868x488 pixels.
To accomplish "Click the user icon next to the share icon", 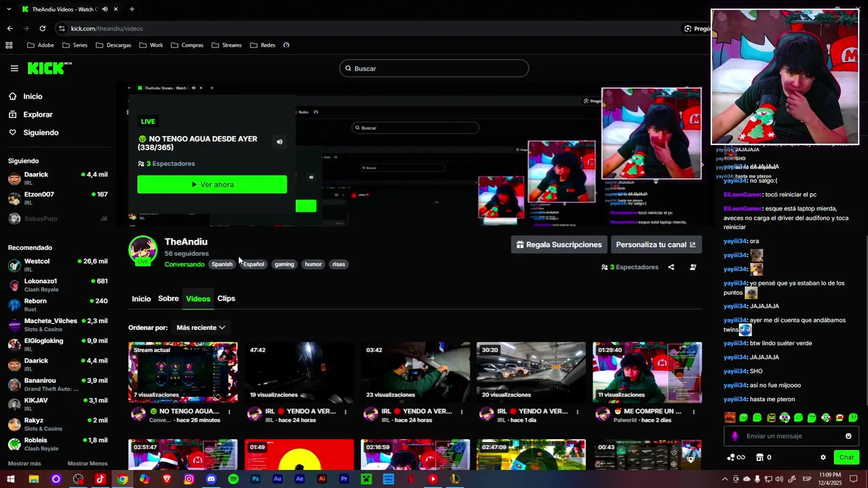I will (x=692, y=267).
